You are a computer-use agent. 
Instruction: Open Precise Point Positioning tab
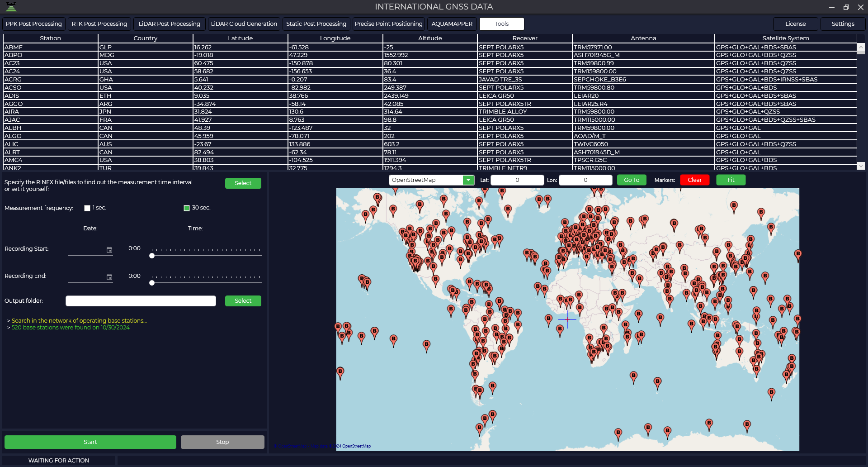tap(389, 24)
